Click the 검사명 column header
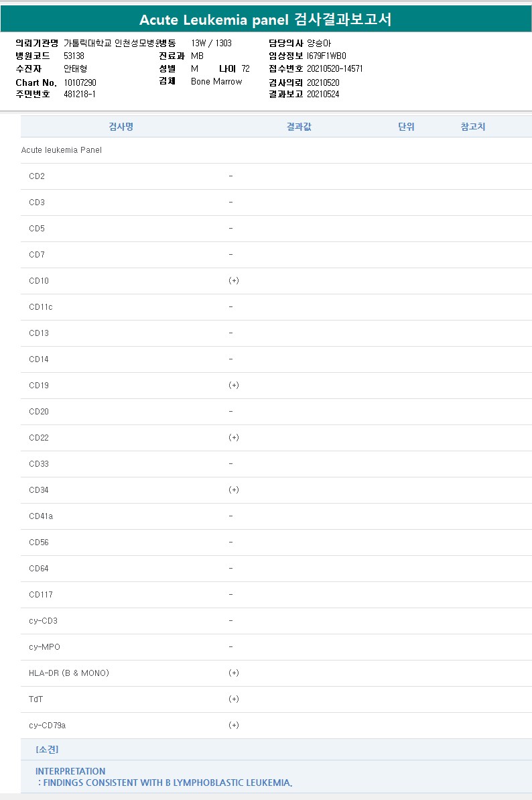The height and width of the screenshot is (800, 532). (x=121, y=127)
